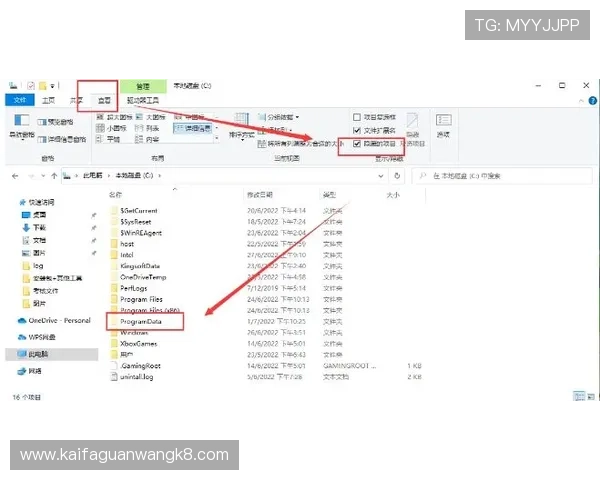Image resolution: width=600 pixels, height=480 pixels.
Task: Click the quick access properties checkmark icon
Action: coord(31,86)
